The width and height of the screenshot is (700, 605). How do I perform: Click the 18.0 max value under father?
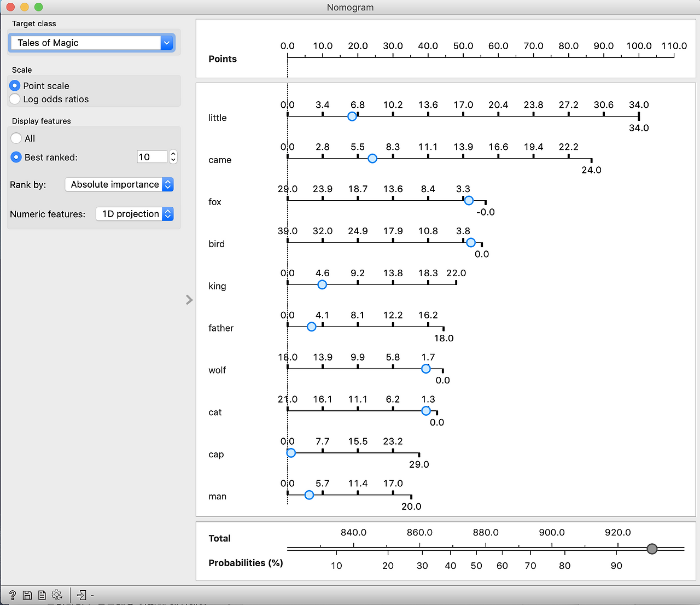tap(444, 338)
